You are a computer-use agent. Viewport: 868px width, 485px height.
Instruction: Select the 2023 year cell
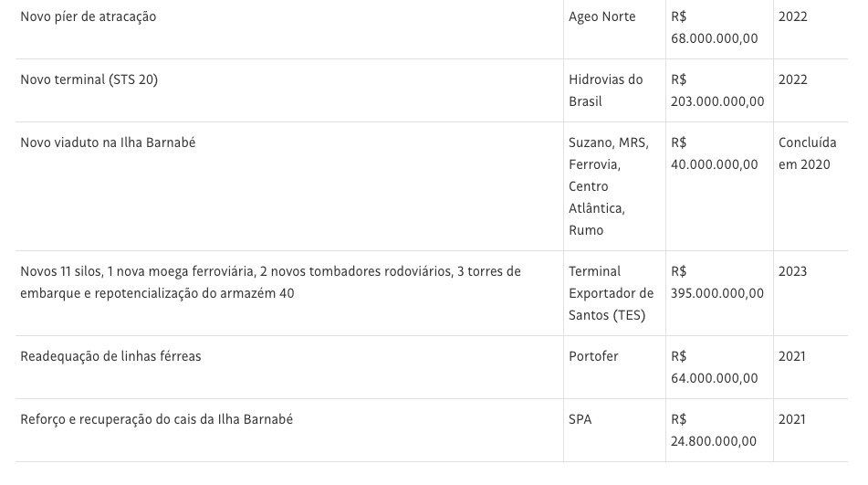coord(792,271)
